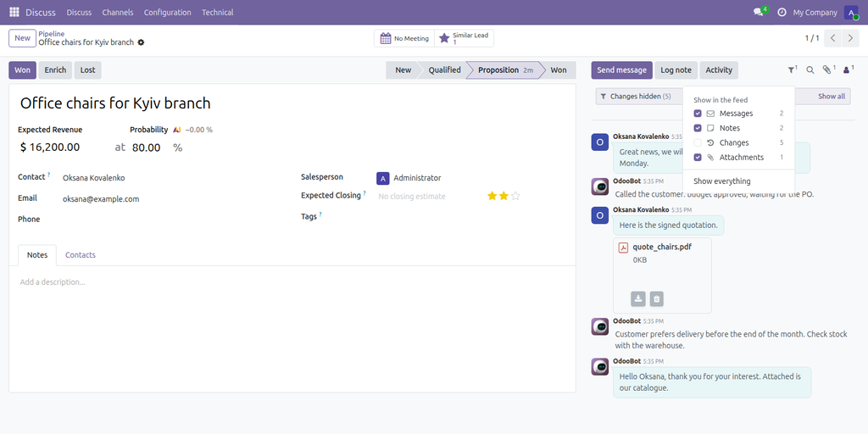Viewport: 868px width, 434px height.
Task: Click the help mark next to Tags
Action: 320,214
